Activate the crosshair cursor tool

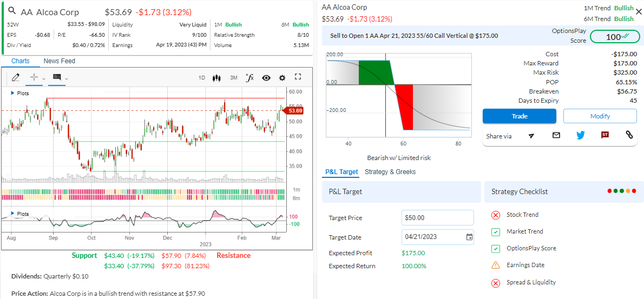pos(35,77)
